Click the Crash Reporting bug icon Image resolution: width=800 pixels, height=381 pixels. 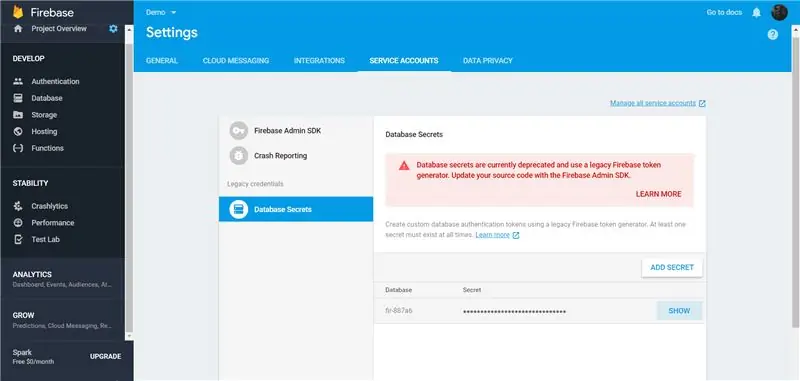click(x=238, y=156)
